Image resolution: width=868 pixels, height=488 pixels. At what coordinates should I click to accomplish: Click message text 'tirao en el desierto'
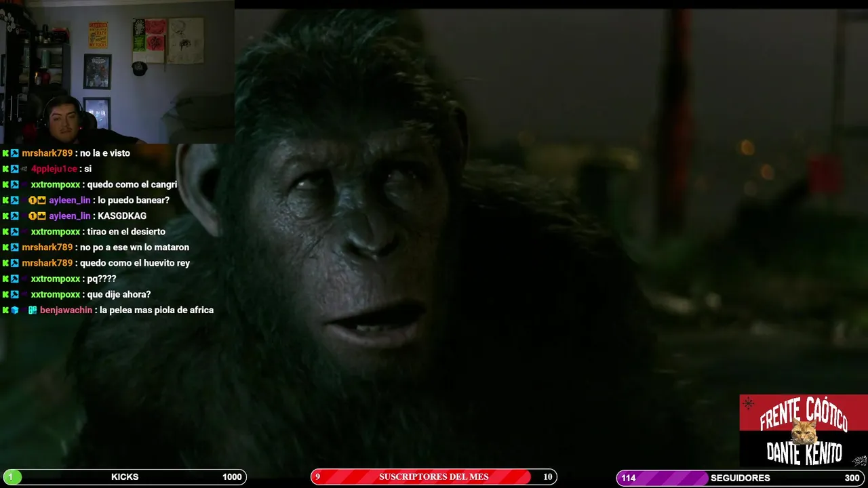[x=126, y=232]
